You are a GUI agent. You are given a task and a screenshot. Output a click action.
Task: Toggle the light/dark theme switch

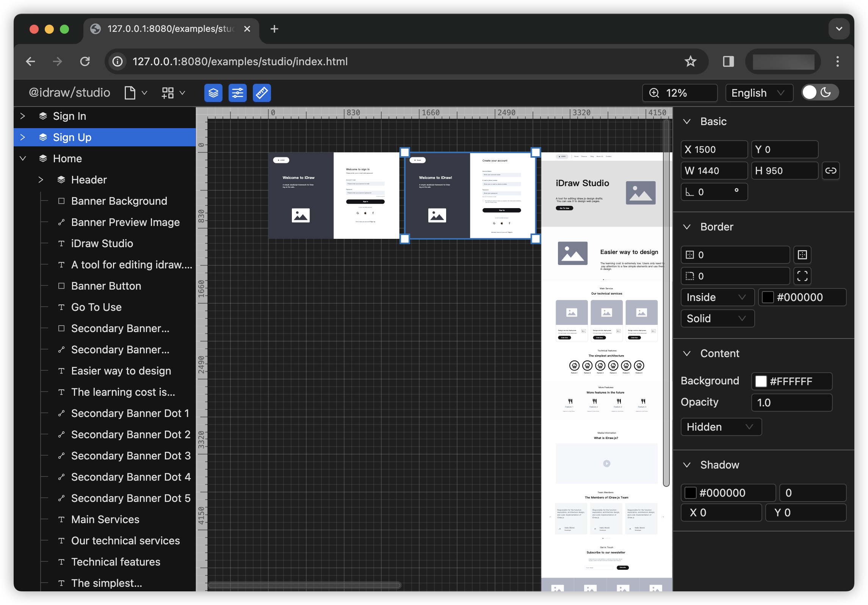pos(819,92)
